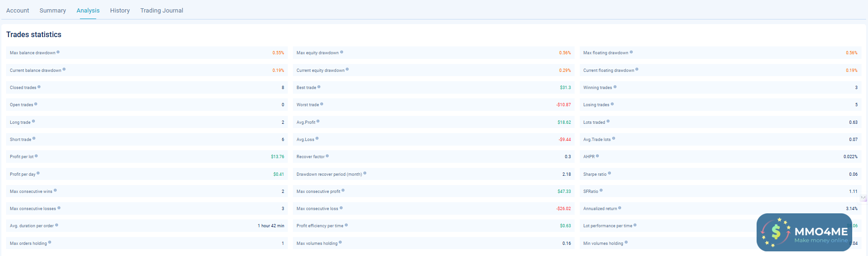Click info icon beside Max equity drawdown
Viewport: 868px width, 256px height.
click(342, 52)
